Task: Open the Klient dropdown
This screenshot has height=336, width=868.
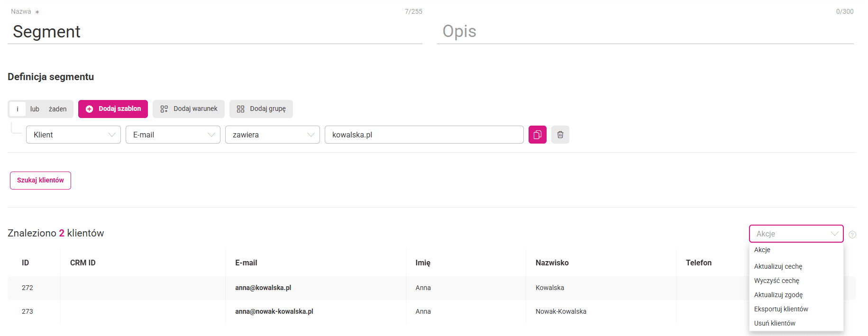Action: (73, 135)
